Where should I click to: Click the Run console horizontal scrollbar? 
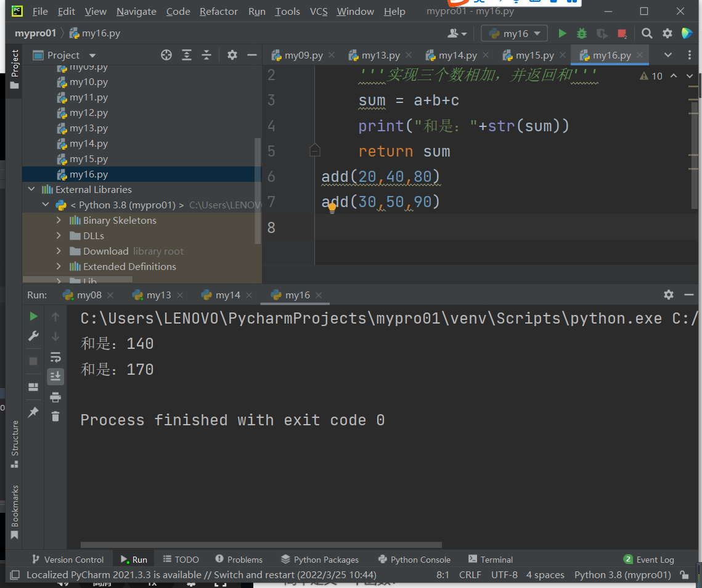(x=261, y=545)
